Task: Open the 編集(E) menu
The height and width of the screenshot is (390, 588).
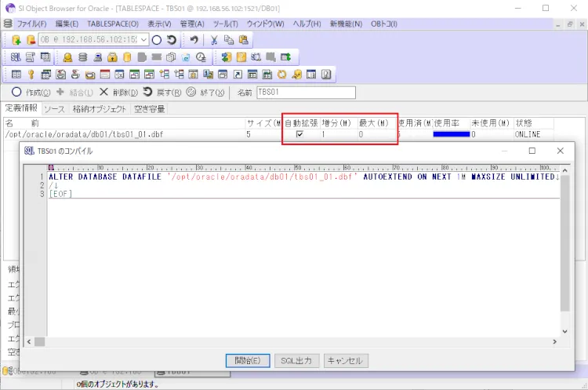Action: (67, 24)
